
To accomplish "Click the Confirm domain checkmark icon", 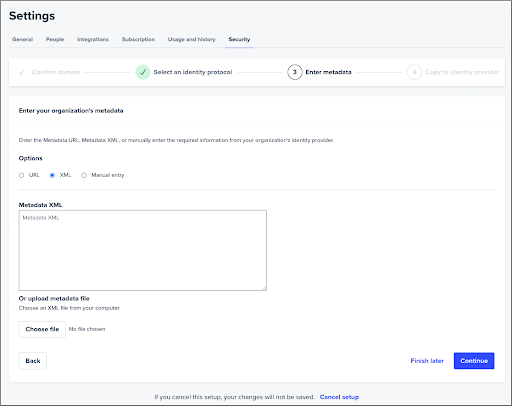I will (22, 72).
